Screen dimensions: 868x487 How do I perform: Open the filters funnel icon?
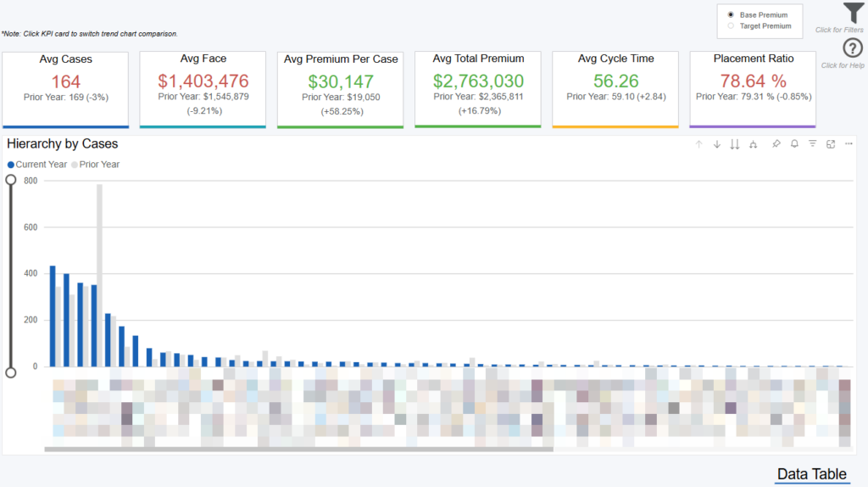853,14
